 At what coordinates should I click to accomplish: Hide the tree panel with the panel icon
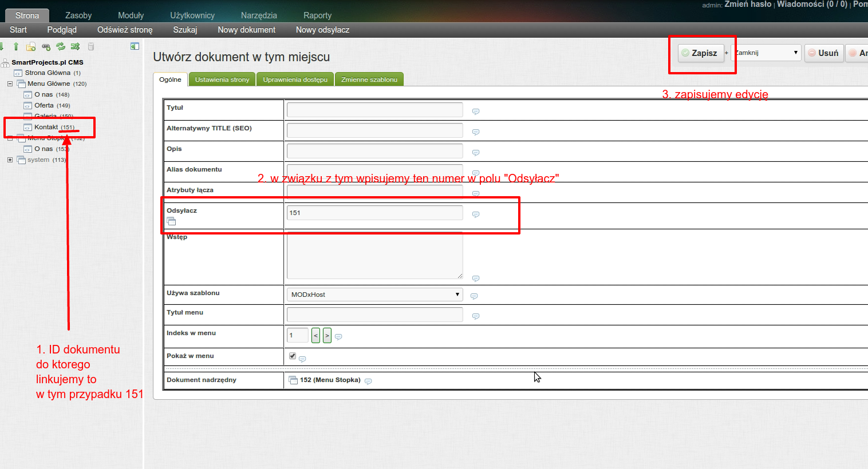(x=135, y=46)
